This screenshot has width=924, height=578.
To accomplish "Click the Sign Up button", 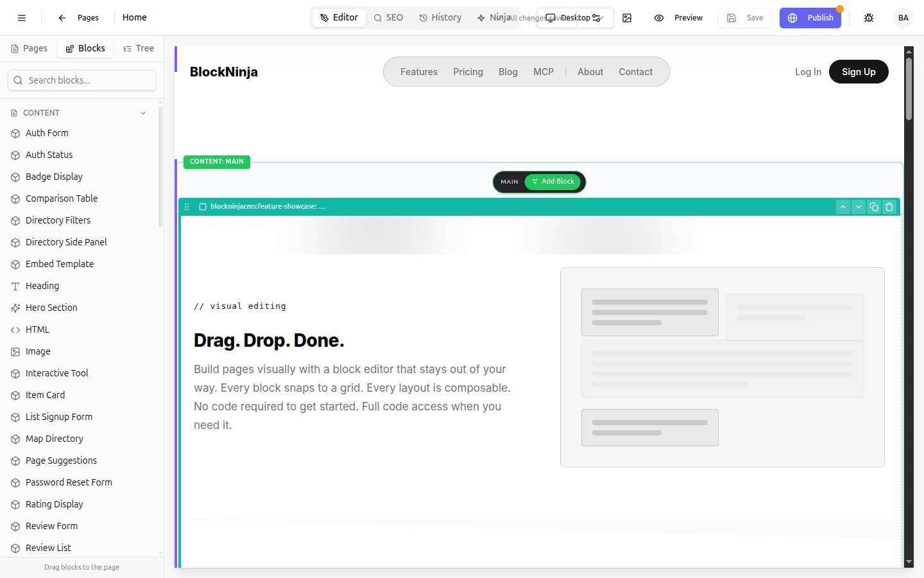I will (x=859, y=72).
